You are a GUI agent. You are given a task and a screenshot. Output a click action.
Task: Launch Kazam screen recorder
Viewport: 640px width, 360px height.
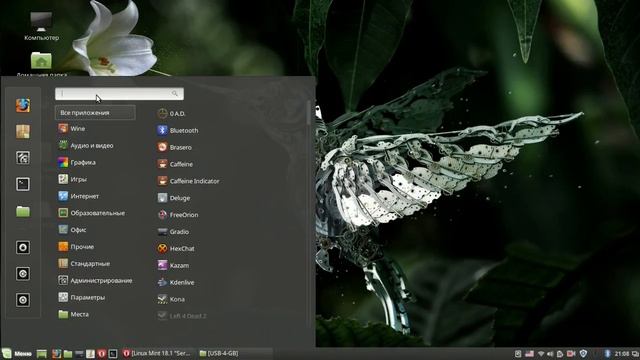tap(173, 265)
